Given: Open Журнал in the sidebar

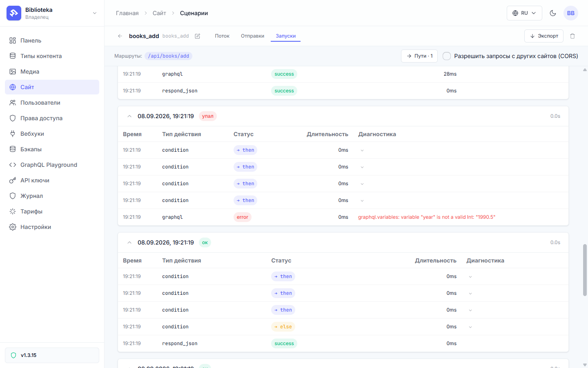Looking at the screenshot, I should (x=52, y=196).
